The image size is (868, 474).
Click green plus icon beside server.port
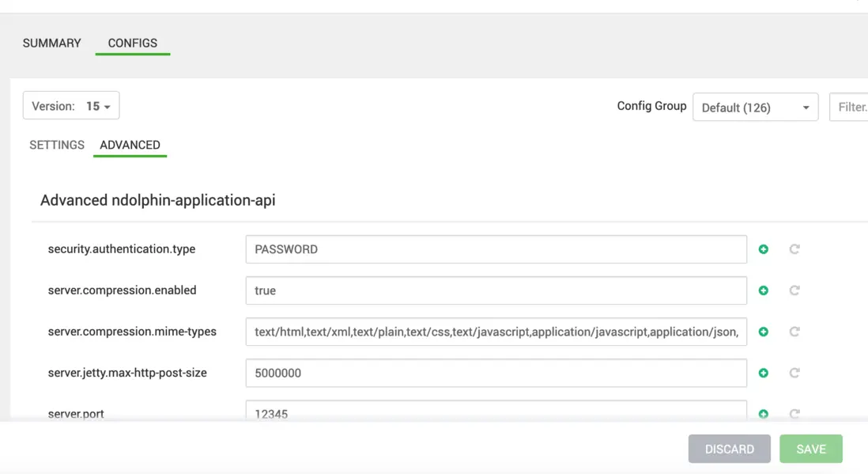click(x=764, y=413)
